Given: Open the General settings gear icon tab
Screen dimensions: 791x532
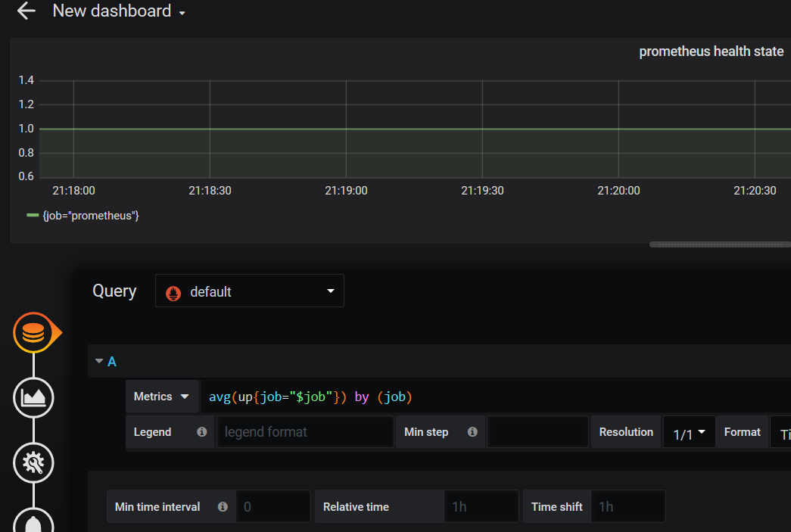Looking at the screenshot, I should (x=33, y=463).
